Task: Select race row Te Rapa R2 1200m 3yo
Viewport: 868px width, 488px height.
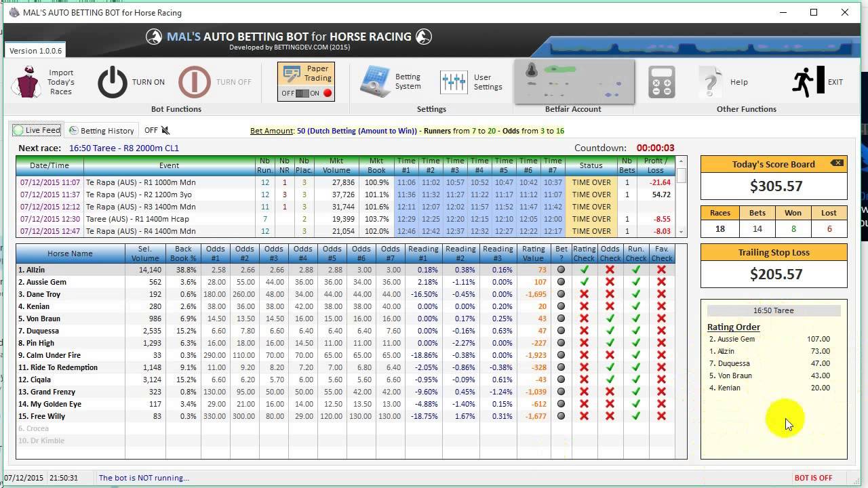Action: pyautogui.click(x=346, y=195)
